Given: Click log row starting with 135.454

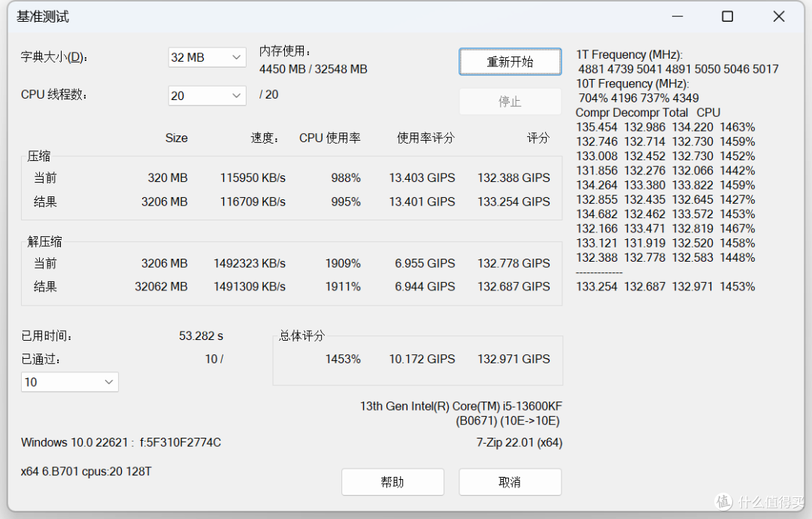Looking at the screenshot, I should click(x=665, y=127).
